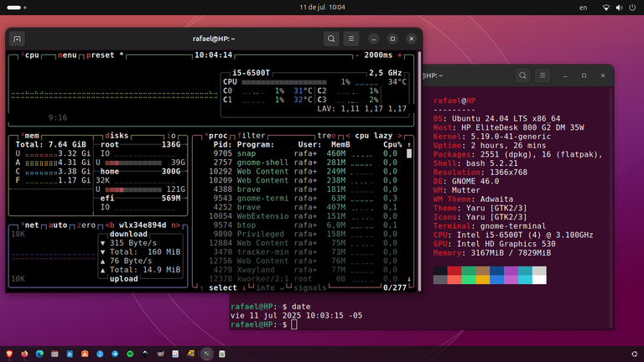
Task: Select the 'snap' process row 9705
Action: pos(303,153)
